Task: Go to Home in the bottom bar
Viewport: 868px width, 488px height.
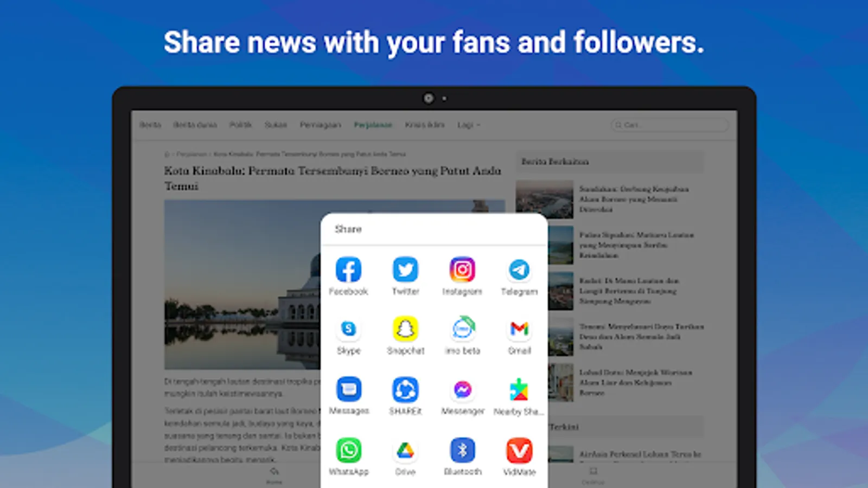Action: 274,476
